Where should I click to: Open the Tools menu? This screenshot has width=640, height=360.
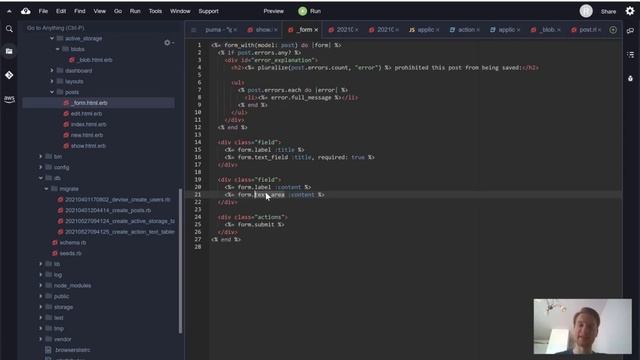[x=155, y=11]
